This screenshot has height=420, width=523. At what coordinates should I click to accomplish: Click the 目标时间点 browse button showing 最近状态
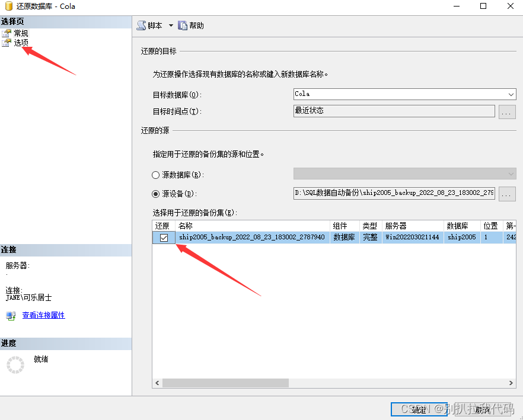[508, 111]
